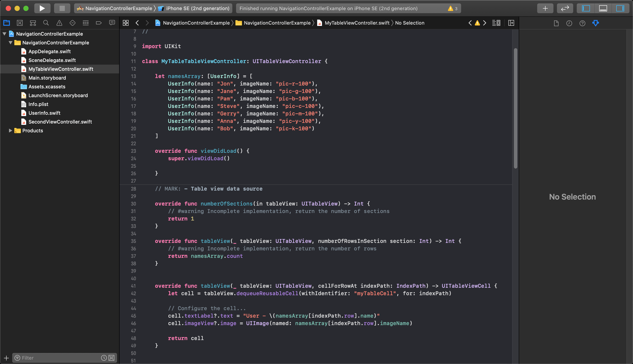Open the Breakpoint navigator
633x364 pixels.
(x=99, y=23)
